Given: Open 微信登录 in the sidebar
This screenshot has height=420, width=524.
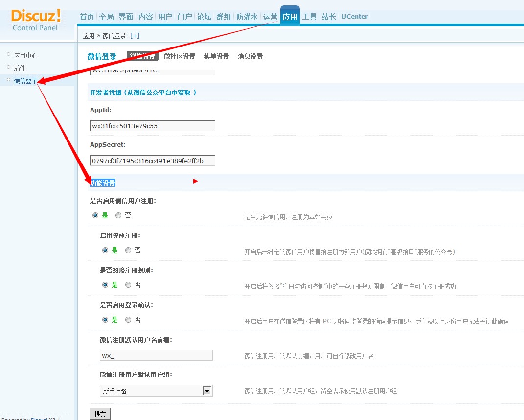Looking at the screenshot, I should [26, 81].
